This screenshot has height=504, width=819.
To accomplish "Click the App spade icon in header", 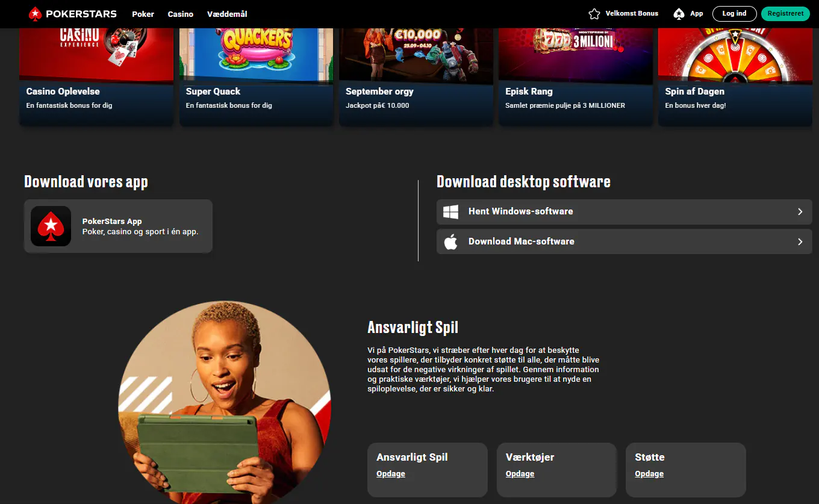I will click(x=679, y=14).
